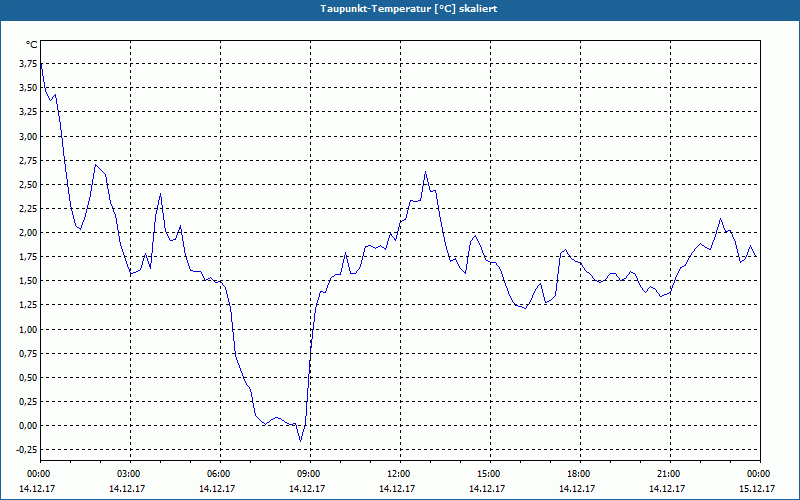800x500 pixels.
Task: Click the "14.12.17" date under "21:00"
Action: (x=667, y=488)
